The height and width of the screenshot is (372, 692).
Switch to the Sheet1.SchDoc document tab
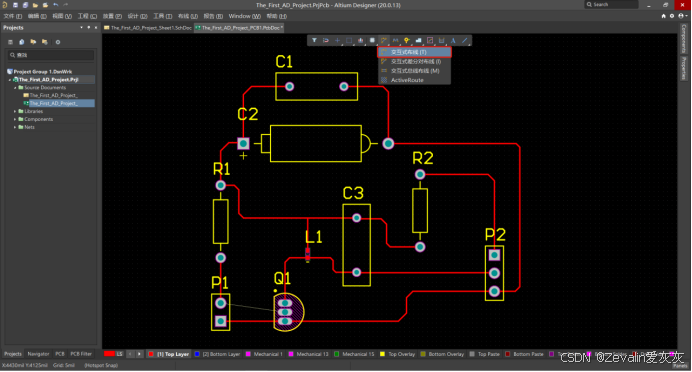[148, 28]
